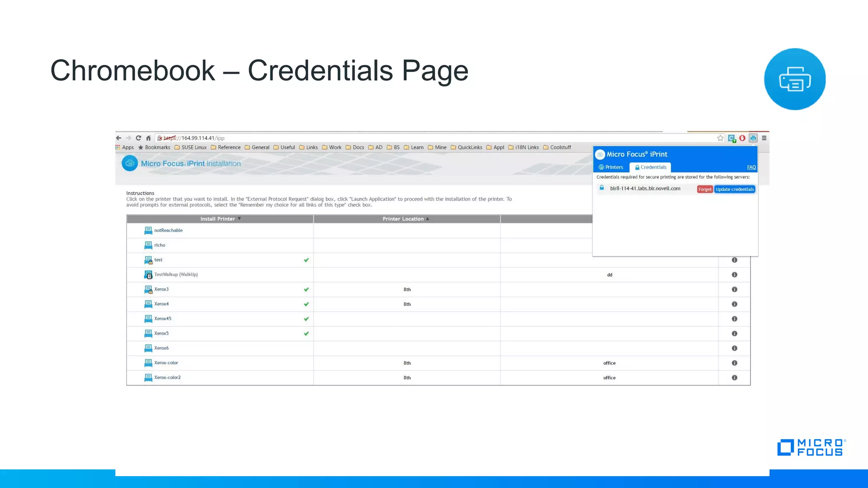The image size is (868, 488).
Task: Show info for the test printer
Action: [x=734, y=260]
